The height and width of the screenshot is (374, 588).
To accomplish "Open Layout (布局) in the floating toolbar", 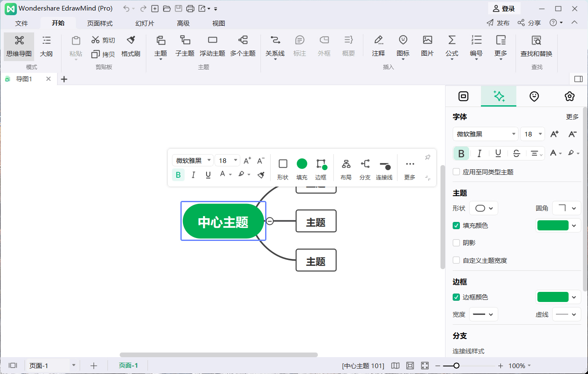I will 346,169.
